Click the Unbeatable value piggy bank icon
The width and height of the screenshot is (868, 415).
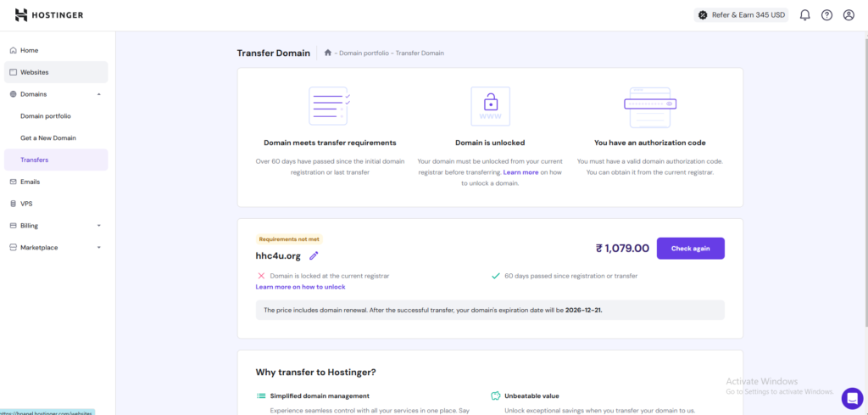click(x=496, y=395)
